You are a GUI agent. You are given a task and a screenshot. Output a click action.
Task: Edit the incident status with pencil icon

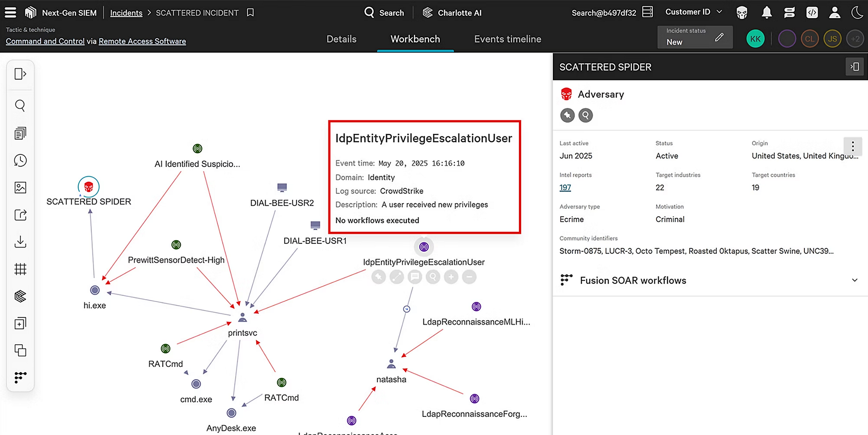[719, 37]
